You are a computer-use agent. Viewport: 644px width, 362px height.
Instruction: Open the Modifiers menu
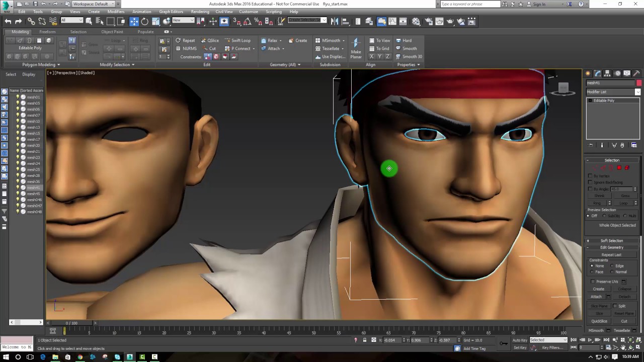tap(116, 12)
